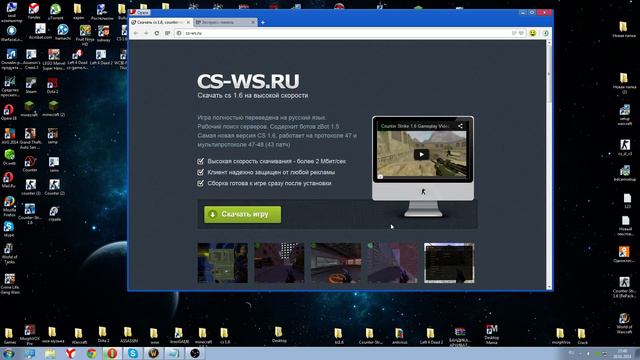Open a new tab with the plus button

tap(263, 22)
